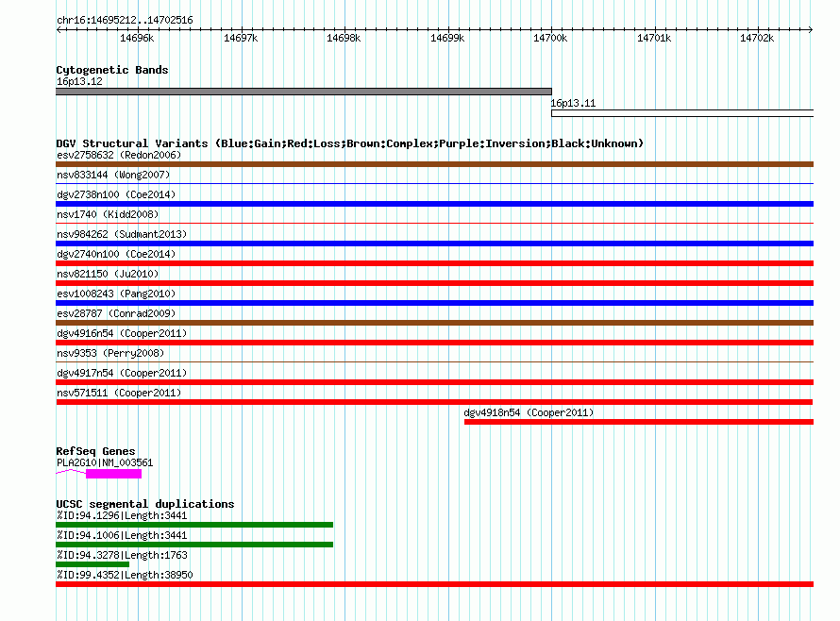The height and width of the screenshot is (621, 840).
Task: Click the nsv821150 (Ju2010) red loss bar
Action: tap(434, 283)
